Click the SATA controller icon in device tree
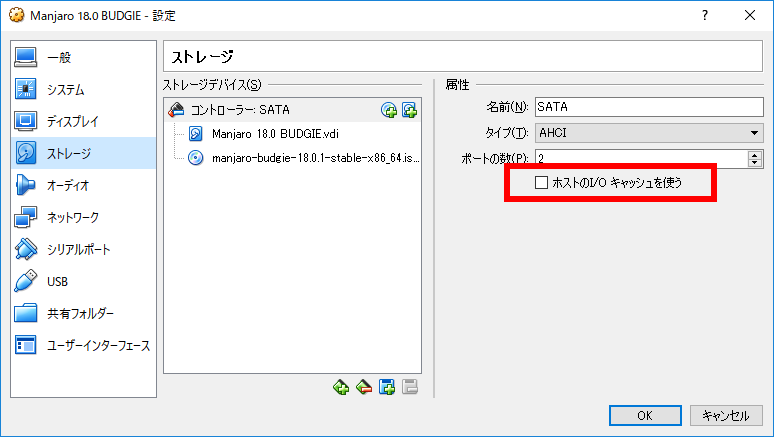774x437 pixels. point(176,110)
